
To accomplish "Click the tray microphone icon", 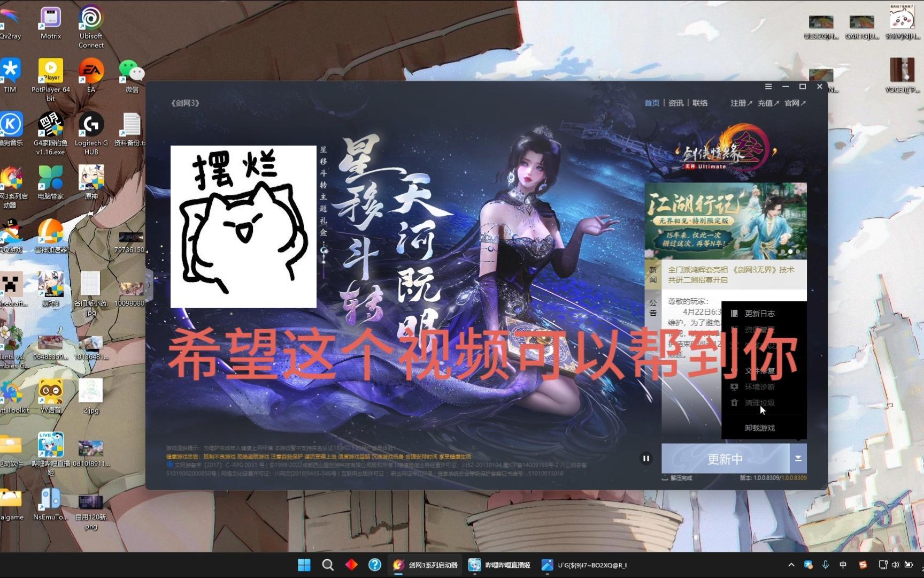I will point(826,565).
